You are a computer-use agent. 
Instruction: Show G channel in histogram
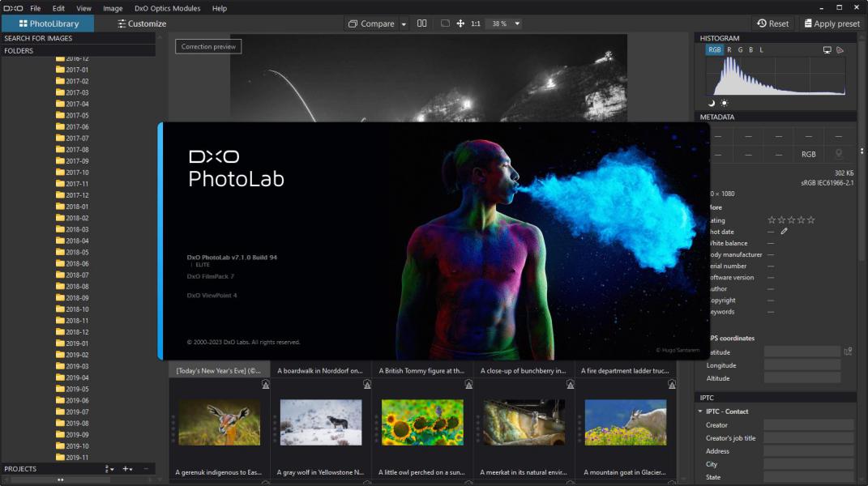[x=740, y=50]
